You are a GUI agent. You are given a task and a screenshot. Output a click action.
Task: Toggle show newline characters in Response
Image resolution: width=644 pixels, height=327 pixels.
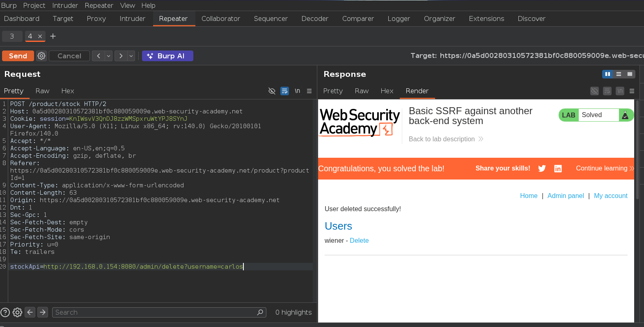coord(620,91)
